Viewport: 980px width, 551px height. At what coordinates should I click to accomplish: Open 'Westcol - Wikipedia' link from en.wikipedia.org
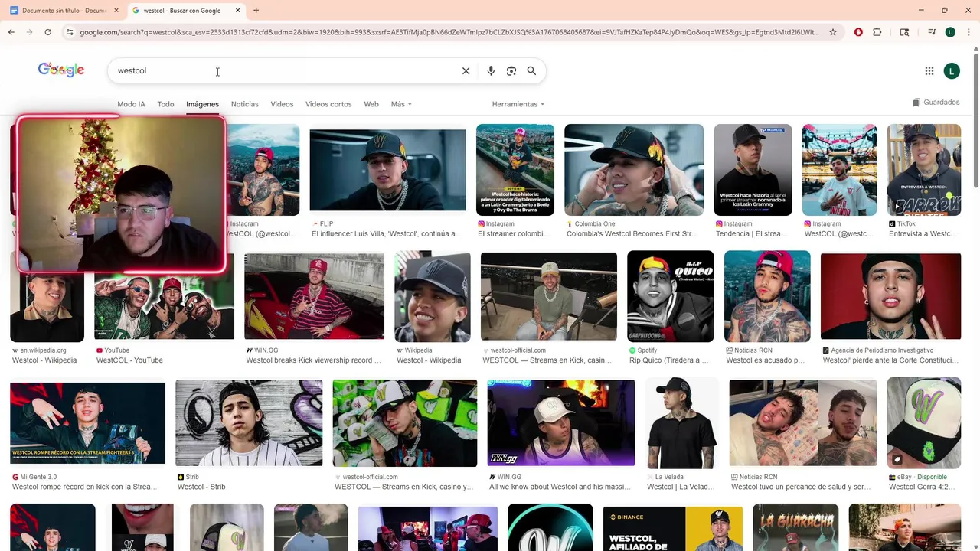click(44, 360)
